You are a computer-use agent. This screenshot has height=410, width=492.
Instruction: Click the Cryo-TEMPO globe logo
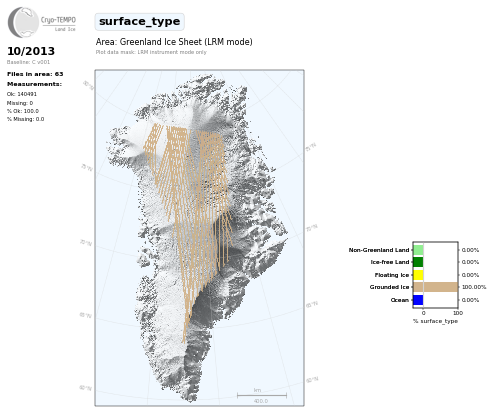point(23,22)
